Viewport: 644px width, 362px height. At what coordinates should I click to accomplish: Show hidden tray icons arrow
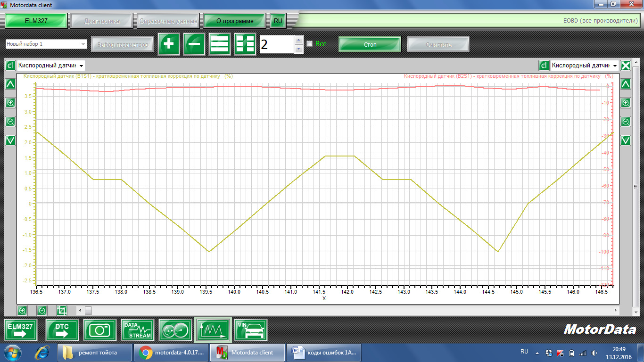pyautogui.click(x=537, y=352)
